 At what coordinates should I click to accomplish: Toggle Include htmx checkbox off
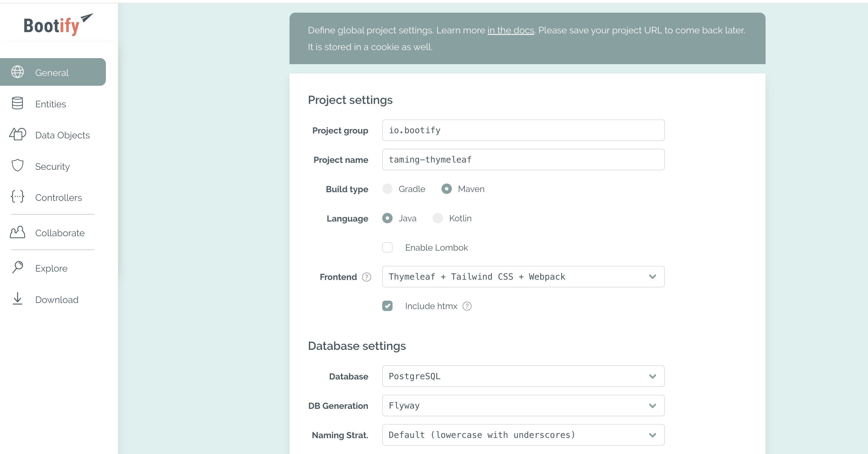[388, 306]
